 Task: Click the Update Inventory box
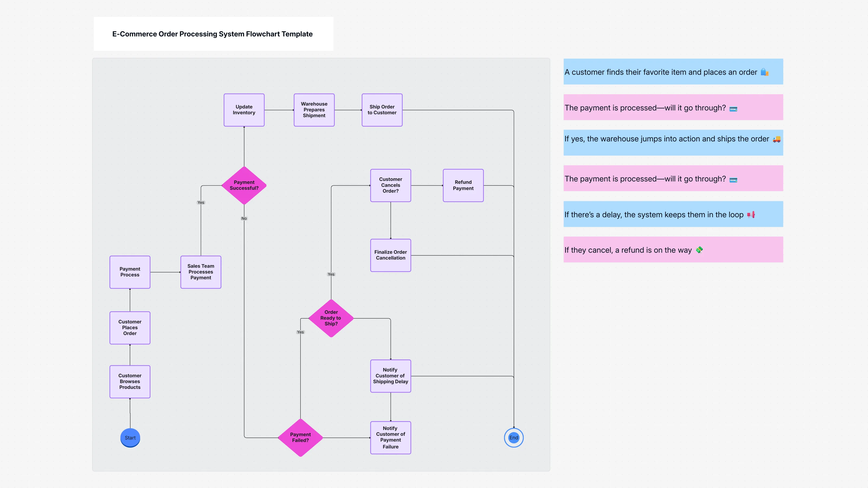[244, 110]
